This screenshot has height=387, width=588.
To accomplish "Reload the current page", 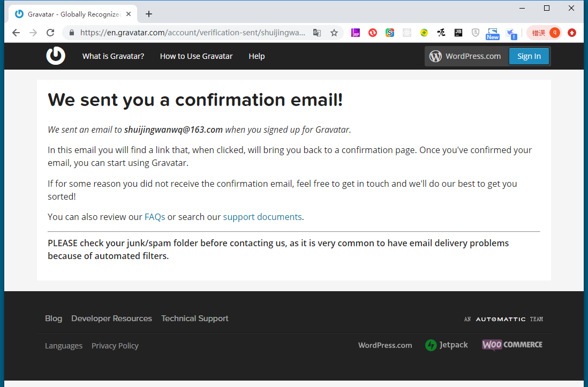I will click(50, 33).
